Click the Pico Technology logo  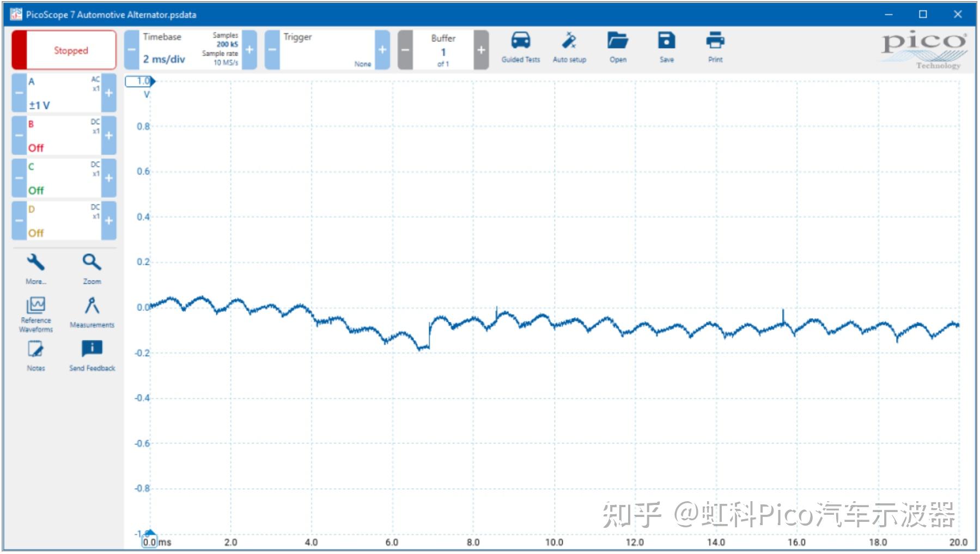pos(924,50)
